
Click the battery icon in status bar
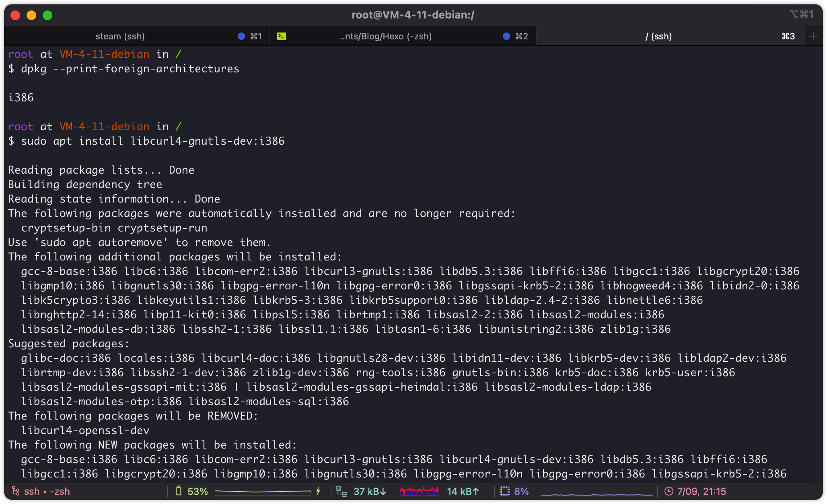(x=179, y=491)
